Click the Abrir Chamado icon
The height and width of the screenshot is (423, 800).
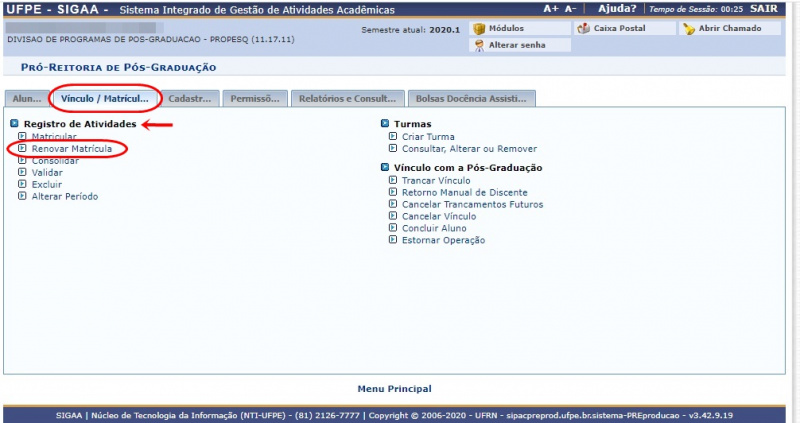(689, 29)
